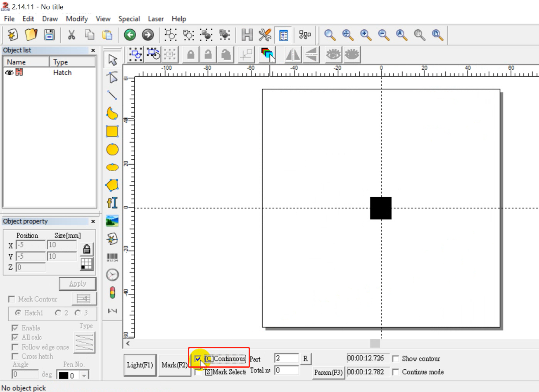This screenshot has height=392, width=539.
Task: Enable the Continue mode checkbox
Action: [x=396, y=372]
